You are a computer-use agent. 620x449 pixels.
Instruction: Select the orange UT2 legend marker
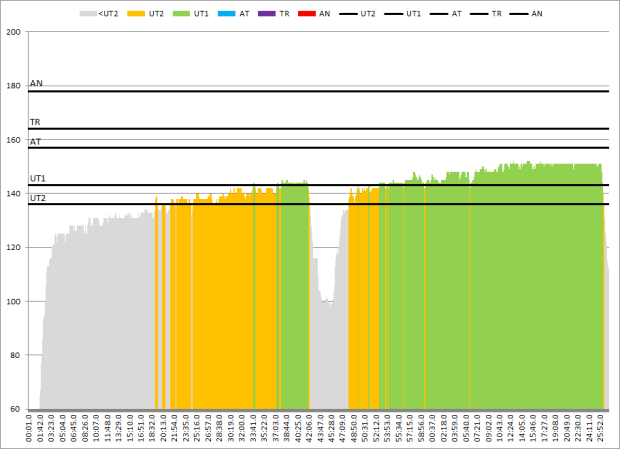coord(134,15)
